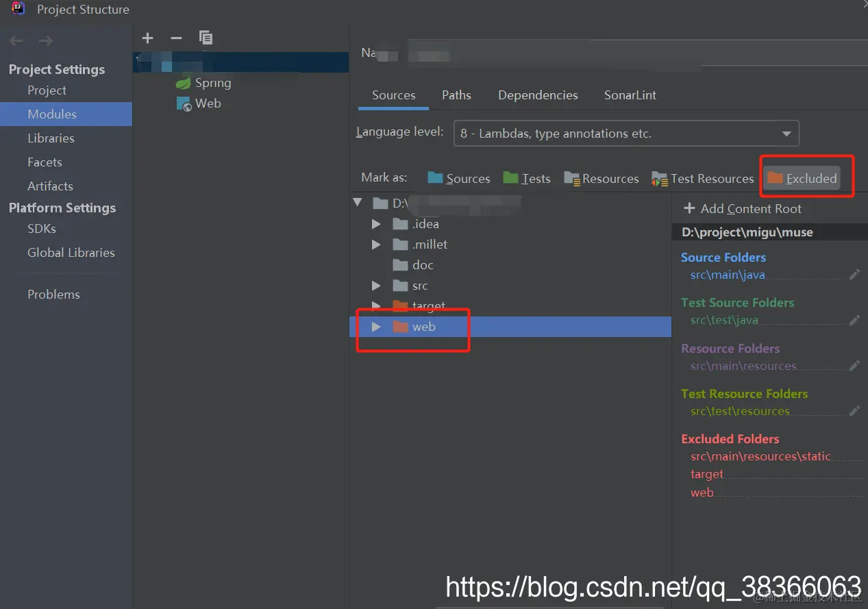Edit src\test\resources folder properties pencil

click(x=854, y=411)
